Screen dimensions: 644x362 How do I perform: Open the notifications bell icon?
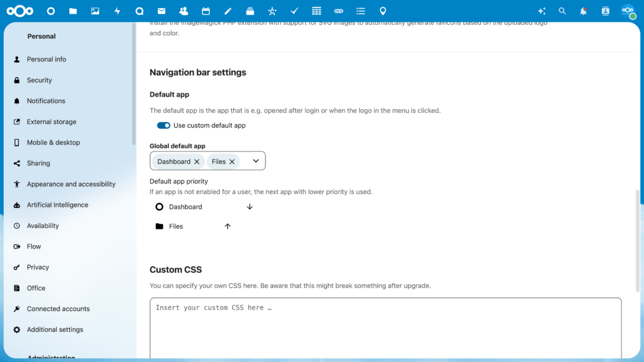(x=584, y=11)
